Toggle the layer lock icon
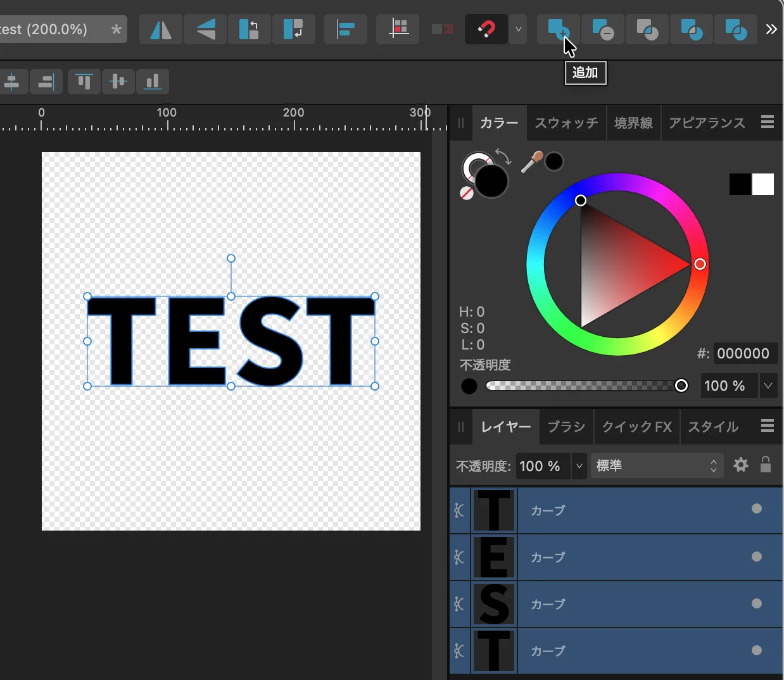 point(766,465)
